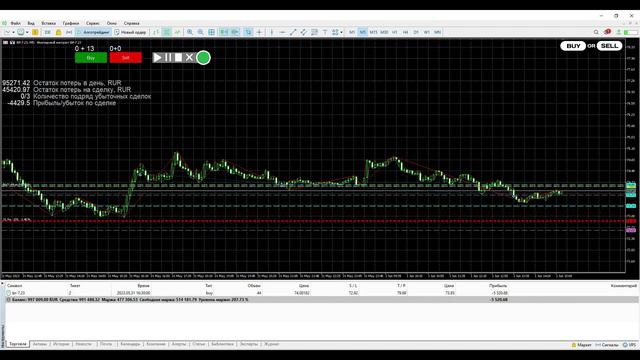Click the tile windows grid icon
Image resolution: width=640 pixels, height=360 pixels.
pyautogui.click(x=211, y=32)
